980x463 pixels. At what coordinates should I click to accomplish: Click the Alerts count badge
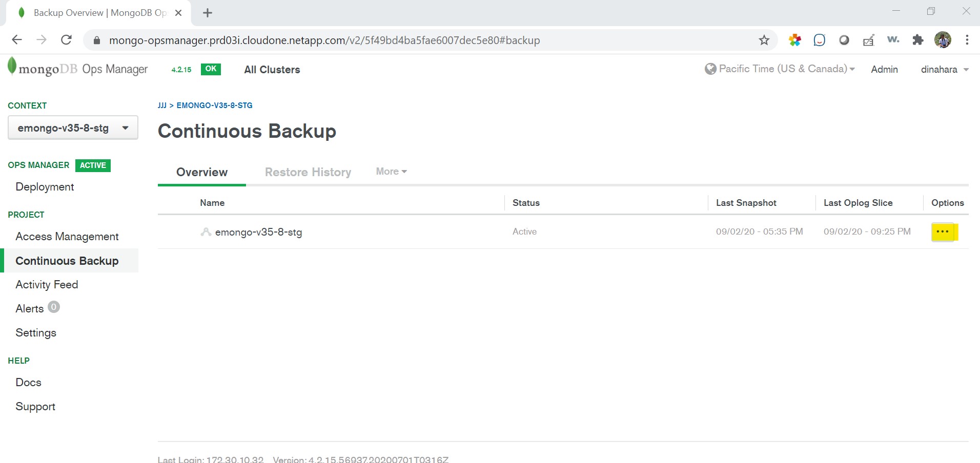[54, 307]
